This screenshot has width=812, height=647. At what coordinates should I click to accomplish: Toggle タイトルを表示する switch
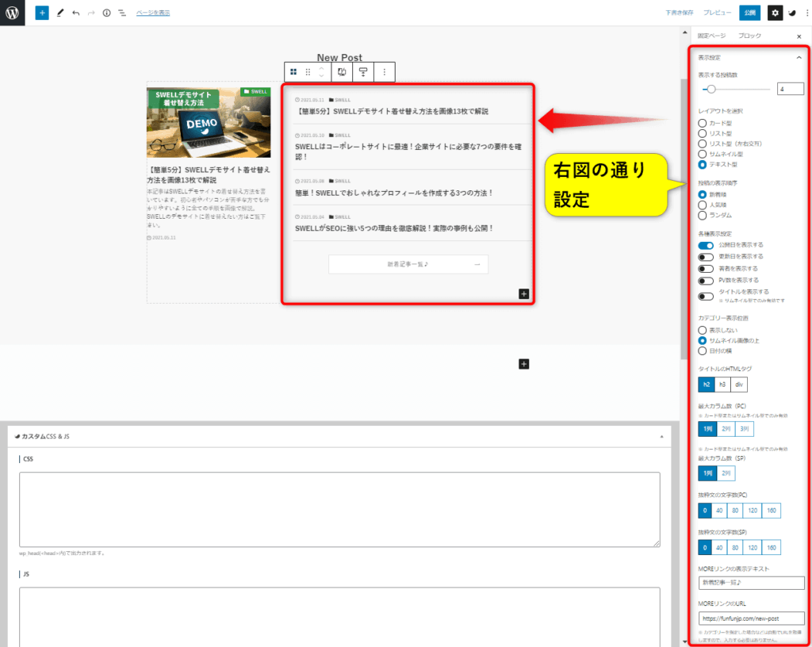[x=706, y=297]
